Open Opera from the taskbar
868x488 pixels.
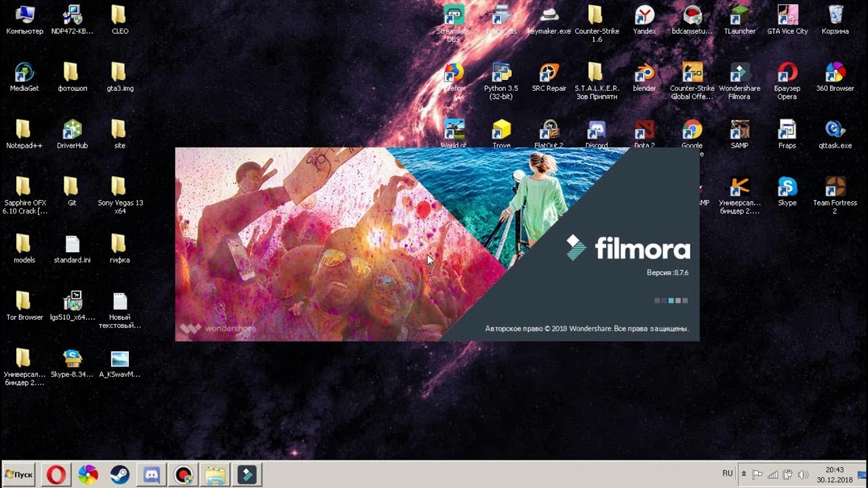click(55, 474)
